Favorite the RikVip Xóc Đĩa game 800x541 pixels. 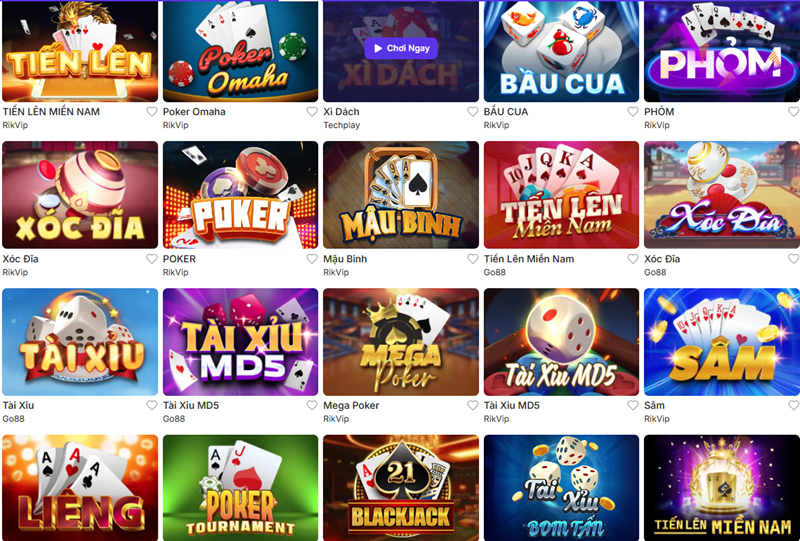(x=152, y=259)
